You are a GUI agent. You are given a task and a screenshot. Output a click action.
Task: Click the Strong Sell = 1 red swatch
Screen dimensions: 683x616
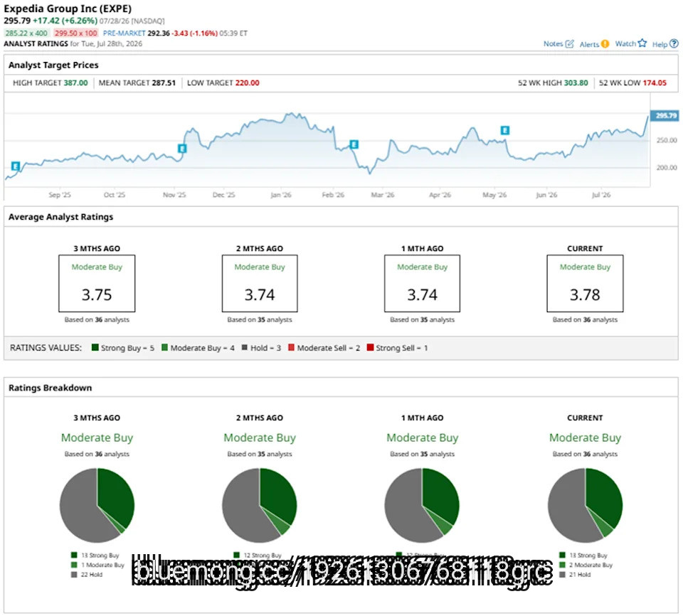[x=370, y=347]
